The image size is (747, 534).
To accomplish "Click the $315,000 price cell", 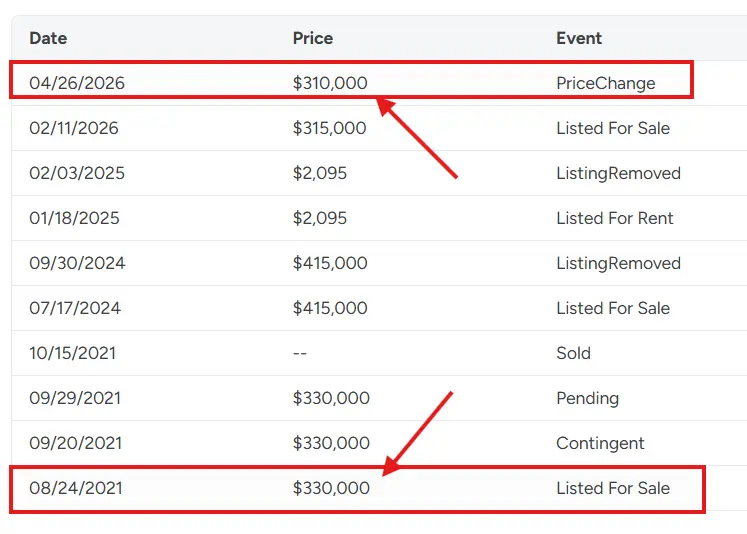I will pos(330,128).
